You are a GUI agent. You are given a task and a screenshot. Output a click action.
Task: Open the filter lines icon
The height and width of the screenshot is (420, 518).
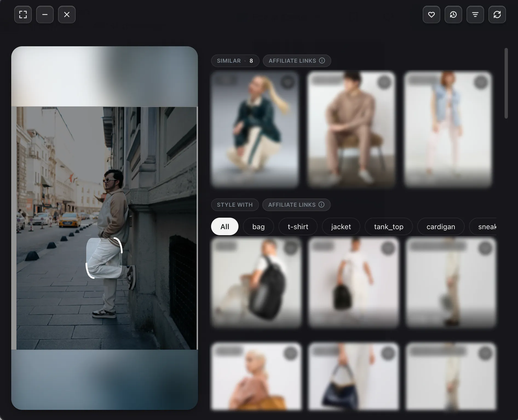(x=475, y=15)
